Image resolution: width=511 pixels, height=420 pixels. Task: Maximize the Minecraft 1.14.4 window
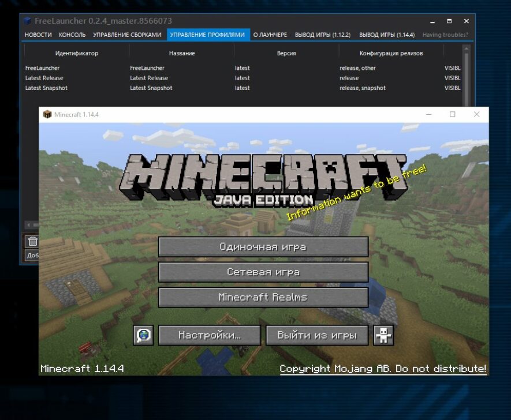click(453, 114)
